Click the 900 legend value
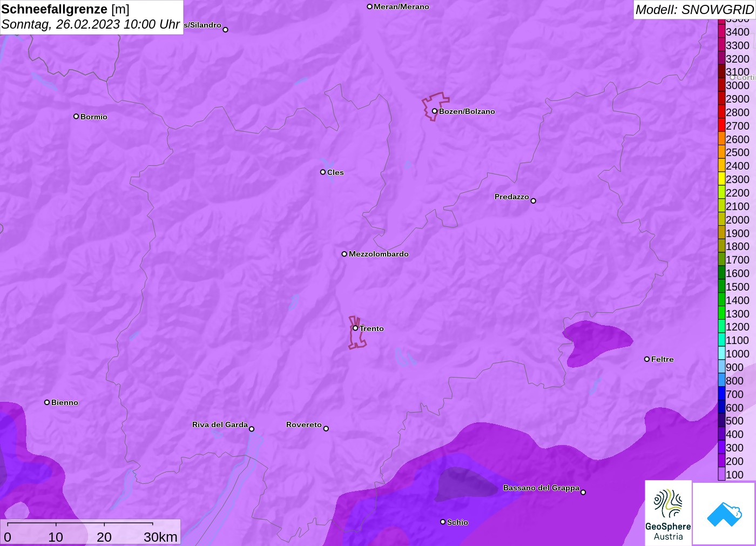 (x=735, y=367)
